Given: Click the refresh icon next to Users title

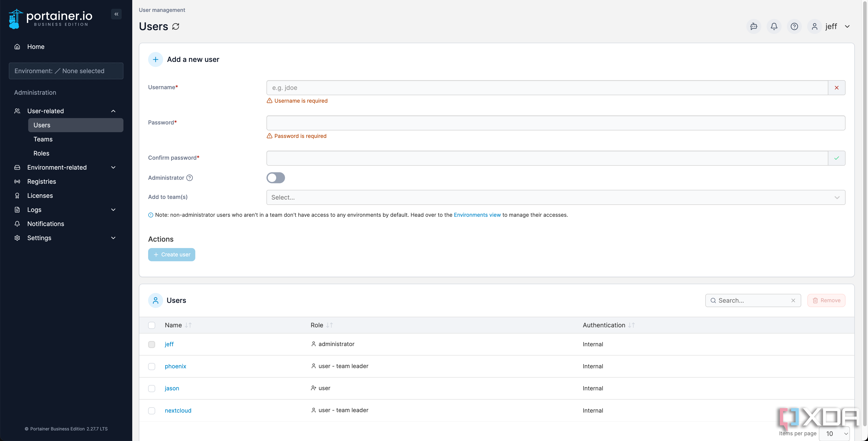Looking at the screenshot, I should (175, 26).
